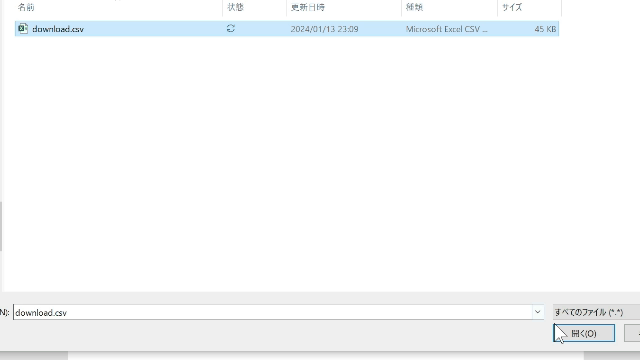Sort files by the サイズ column header
Viewport: 640px width, 360px height.
pyautogui.click(x=512, y=7)
